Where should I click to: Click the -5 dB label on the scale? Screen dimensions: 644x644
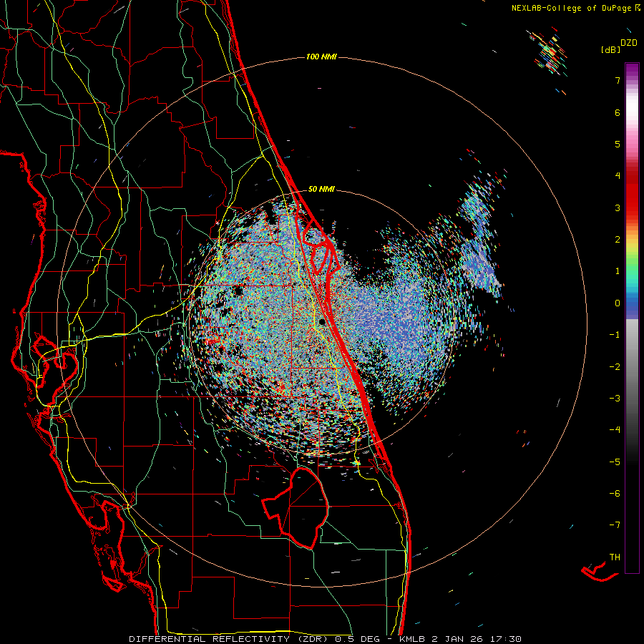coord(615,462)
